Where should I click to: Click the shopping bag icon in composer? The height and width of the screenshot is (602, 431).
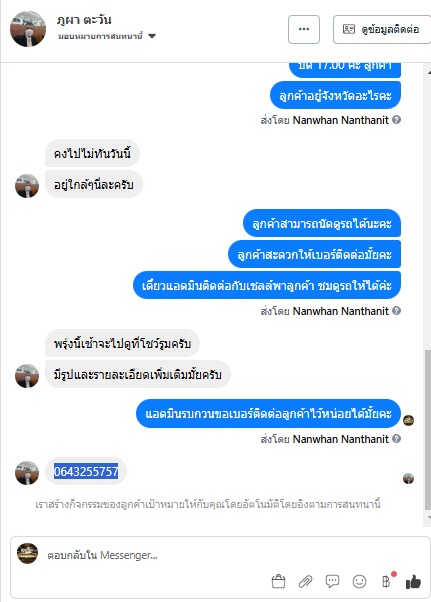[278, 581]
